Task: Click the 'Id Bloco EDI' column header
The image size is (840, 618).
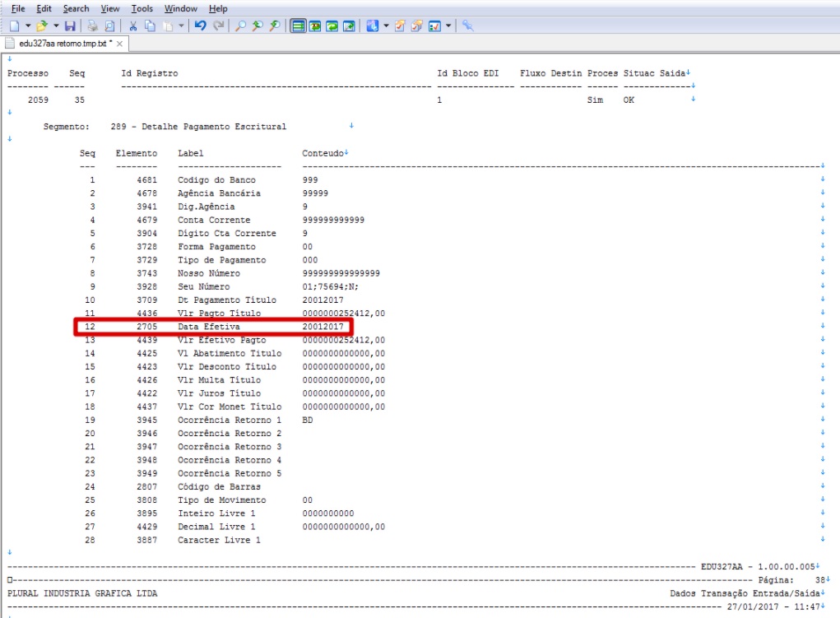Action: pos(467,73)
